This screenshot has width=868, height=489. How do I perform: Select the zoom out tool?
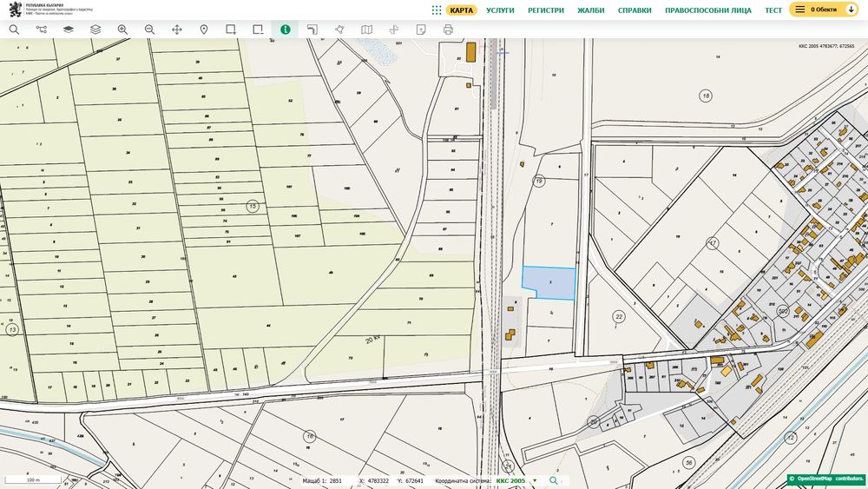tap(149, 30)
